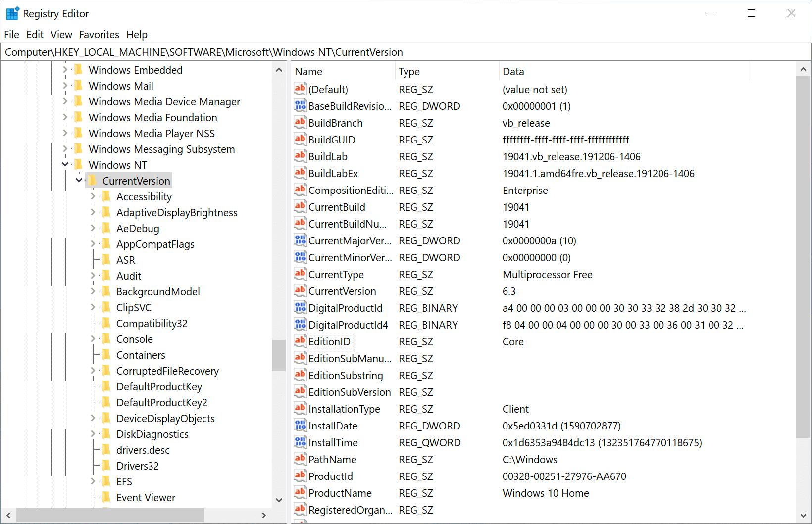
Task: Click the vb_release data cell
Action: (526, 123)
